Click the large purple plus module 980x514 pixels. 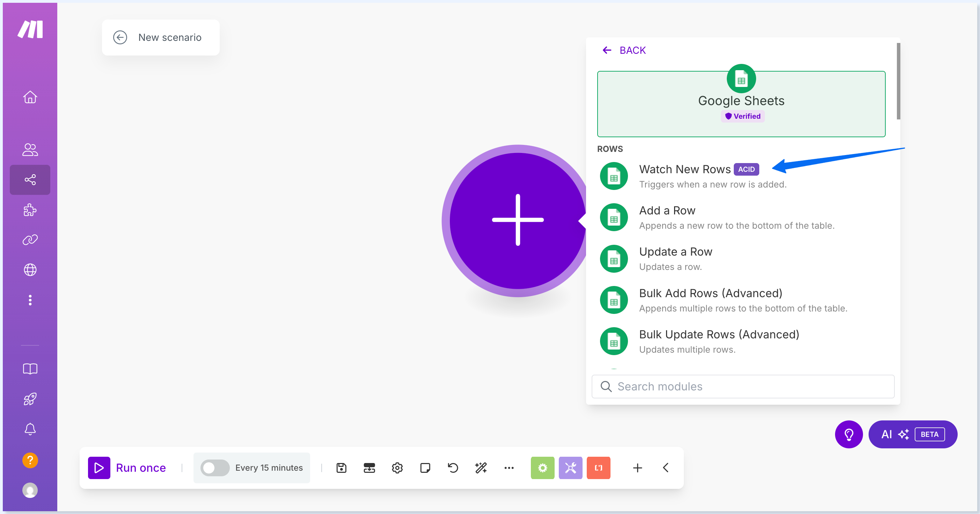point(517,220)
